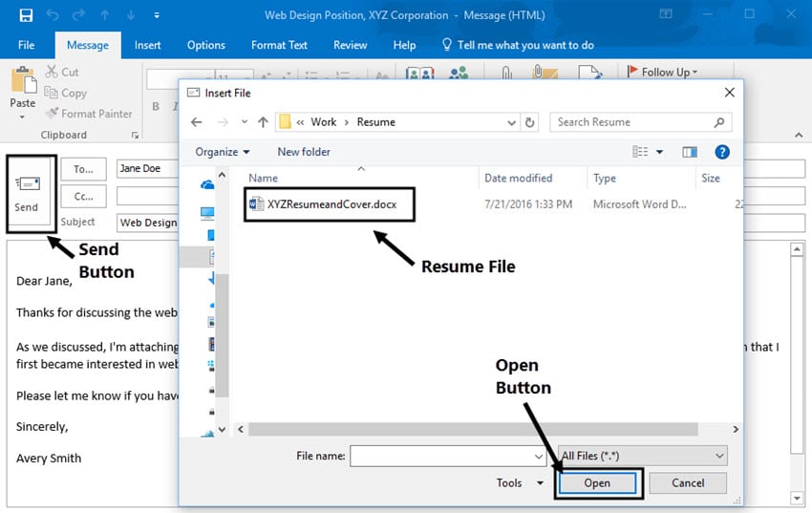Image resolution: width=812 pixels, height=513 pixels.
Task: Open the Tools dropdown menu
Action: (x=520, y=483)
